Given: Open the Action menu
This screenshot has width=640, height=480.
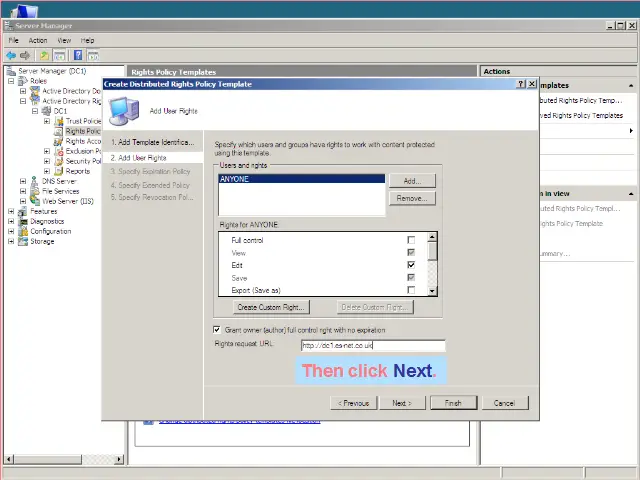Looking at the screenshot, I should point(38,40).
